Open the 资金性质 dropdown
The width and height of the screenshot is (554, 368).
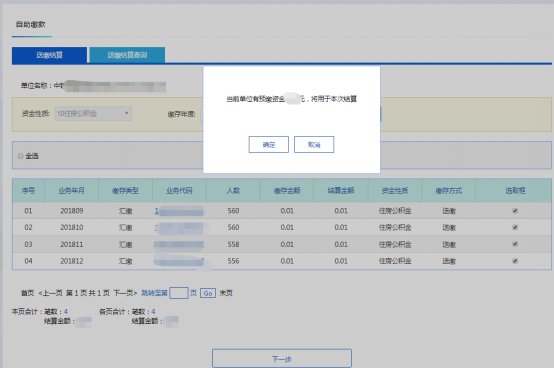(93, 113)
